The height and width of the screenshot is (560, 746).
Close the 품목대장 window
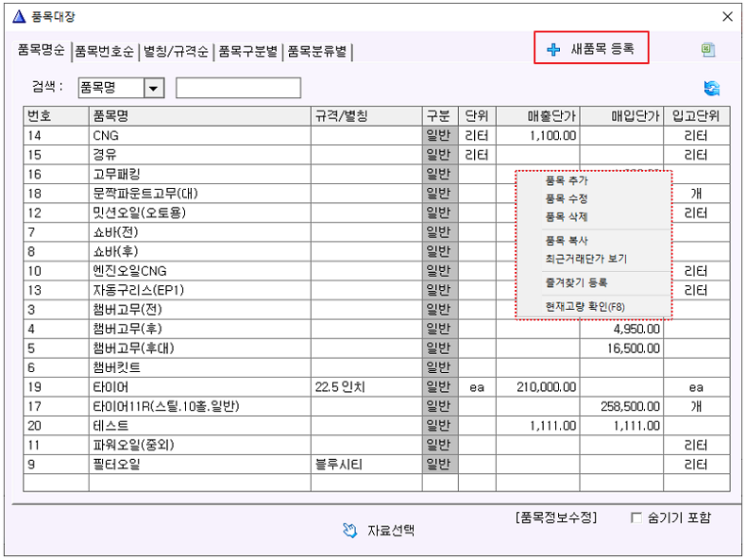coord(727,17)
